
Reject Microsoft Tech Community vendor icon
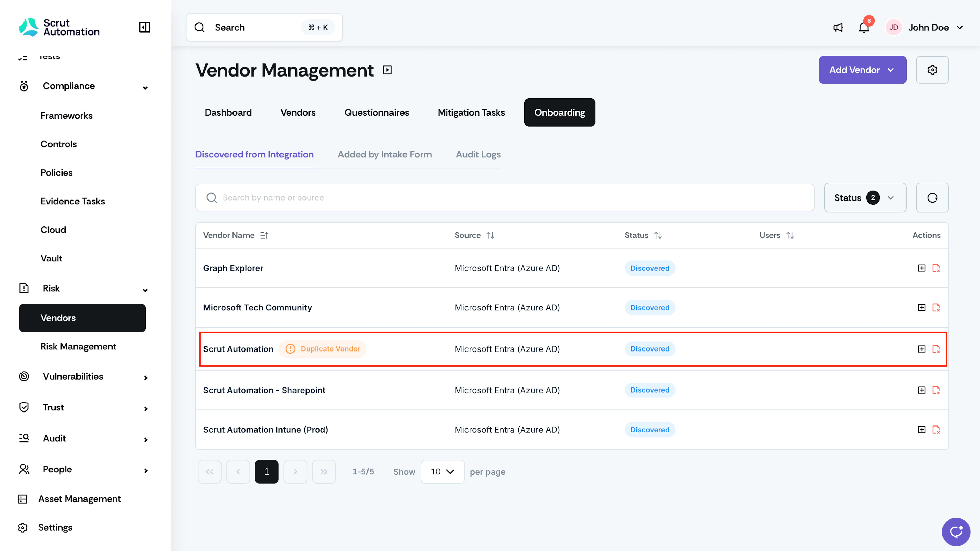click(x=936, y=307)
